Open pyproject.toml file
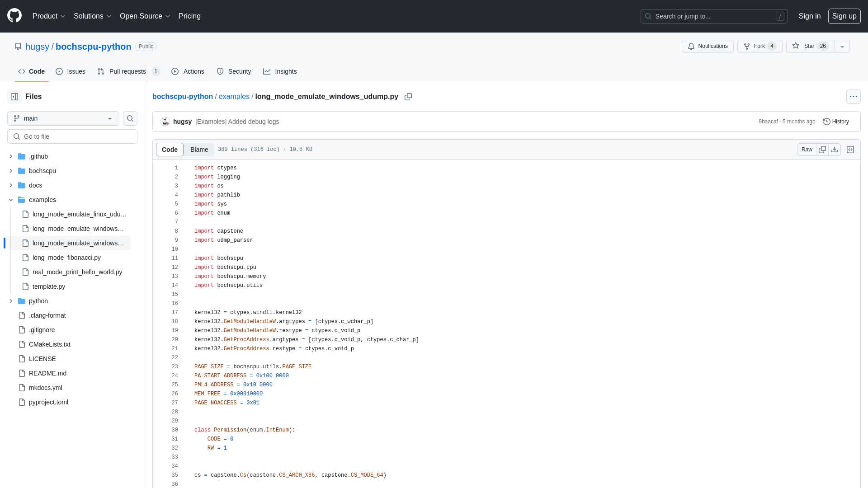 [48, 402]
